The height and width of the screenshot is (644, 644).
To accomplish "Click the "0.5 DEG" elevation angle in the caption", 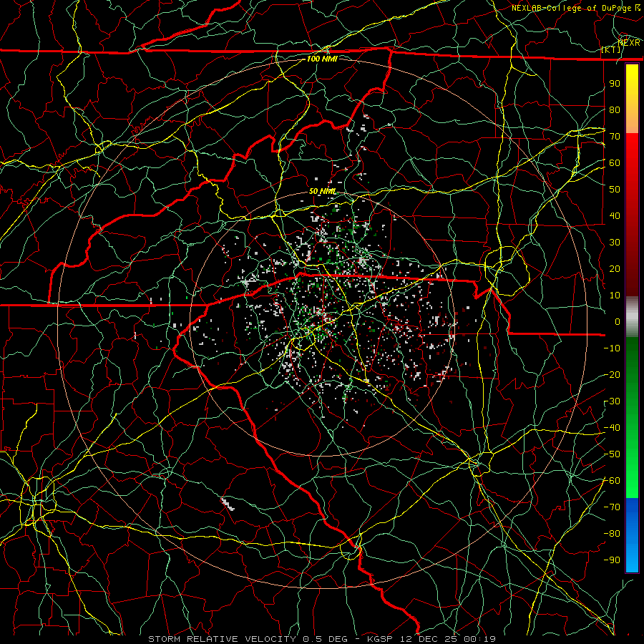I will click(326, 639).
